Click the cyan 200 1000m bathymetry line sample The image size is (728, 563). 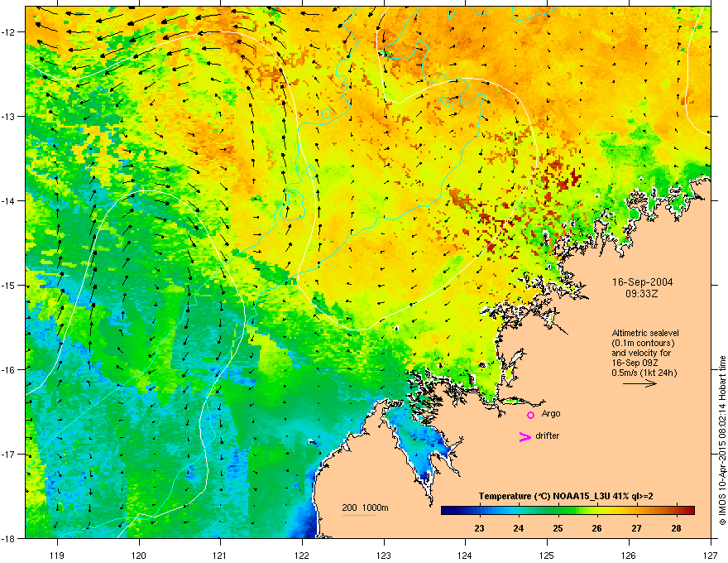(x=359, y=515)
